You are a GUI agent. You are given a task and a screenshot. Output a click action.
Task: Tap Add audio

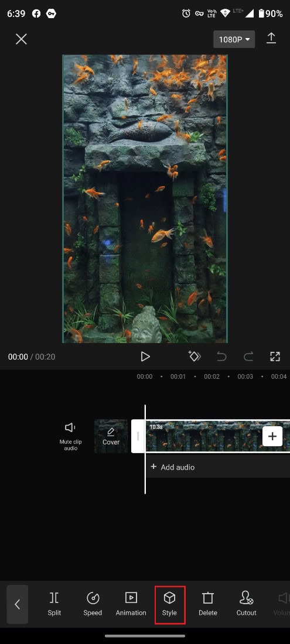172,467
